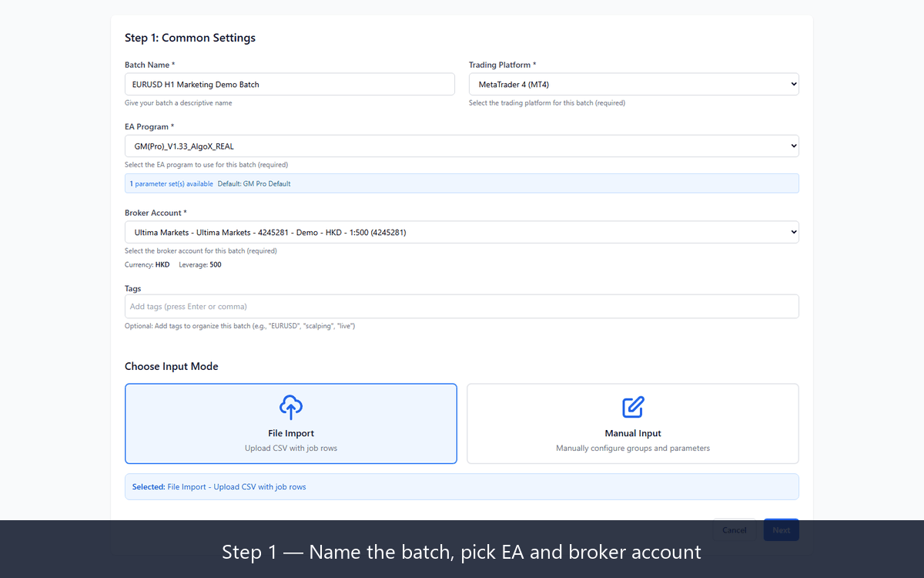Select the Manual Input mode card
The height and width of the screenshot is (578, 924).
[633, 424]
